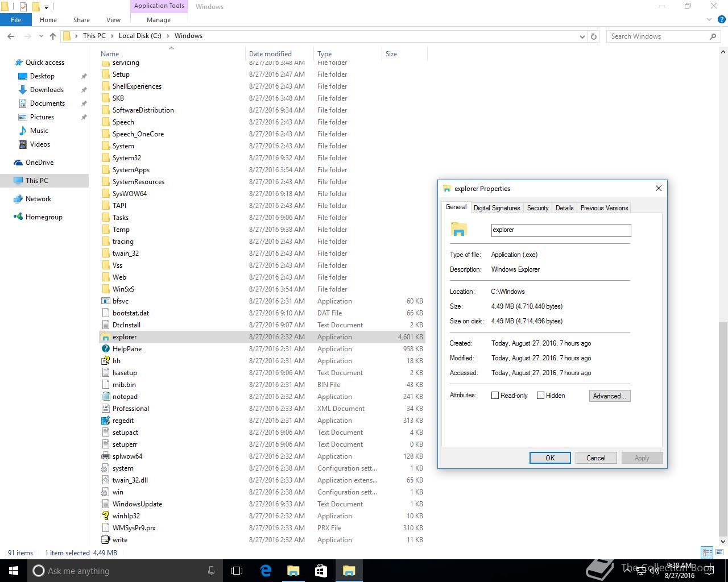Click the explorer file name field

click(x=561, y=230)
